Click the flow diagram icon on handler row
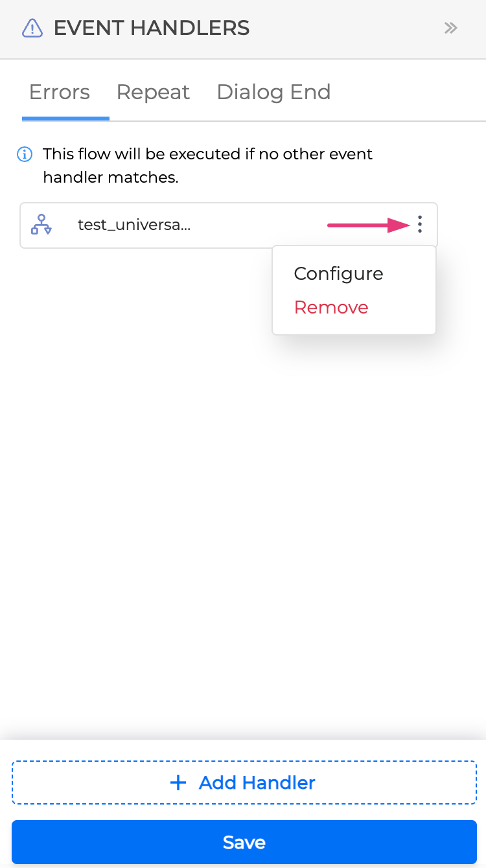Screen dimensions: 486x868 (41, 225)
